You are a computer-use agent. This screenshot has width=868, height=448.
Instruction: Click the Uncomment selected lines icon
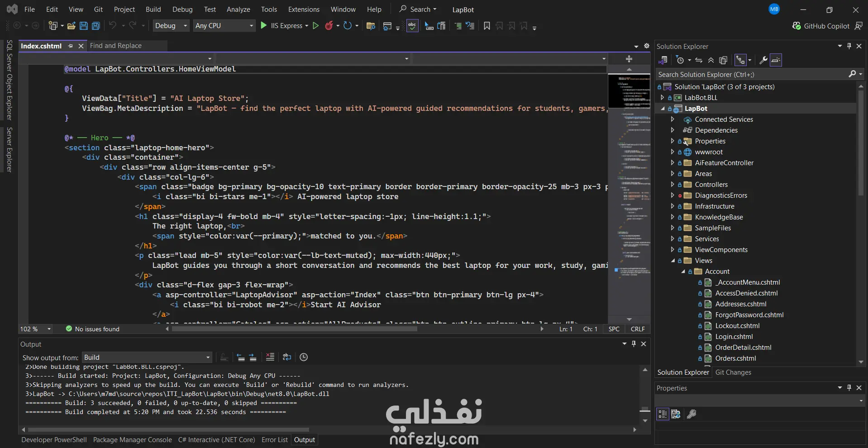click(470, 26)
